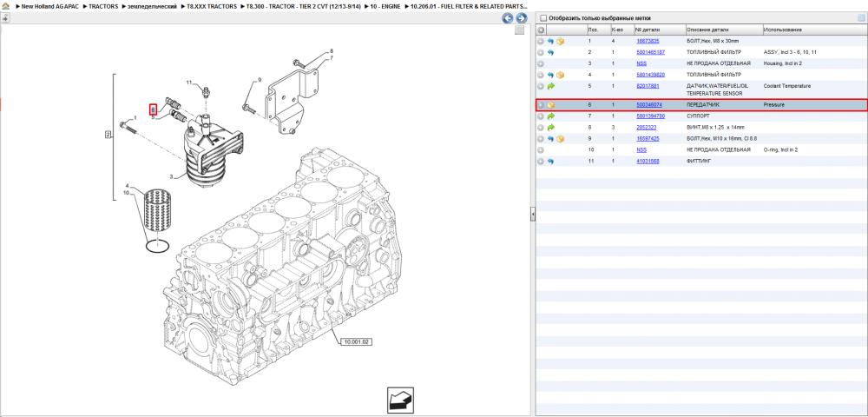Open part number link 82017881
The height and width of the screenshot is (417, 868).
pos(648,86)
